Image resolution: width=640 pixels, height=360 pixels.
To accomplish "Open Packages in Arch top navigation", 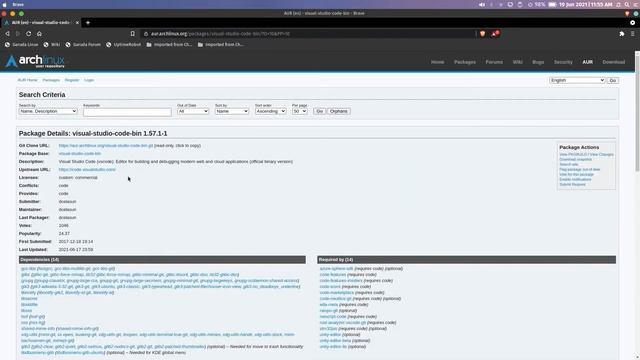I will point(465,62).
